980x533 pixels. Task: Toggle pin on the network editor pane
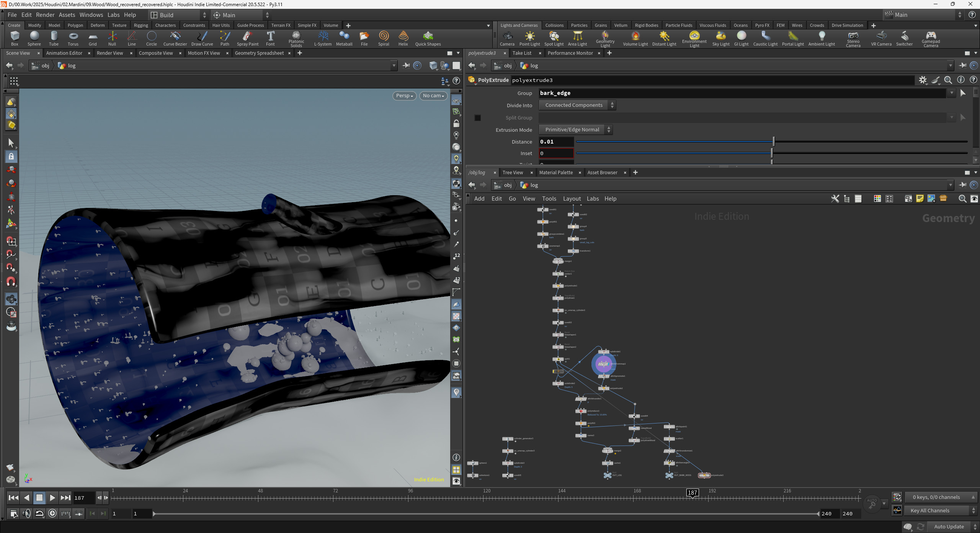[963, 185]
